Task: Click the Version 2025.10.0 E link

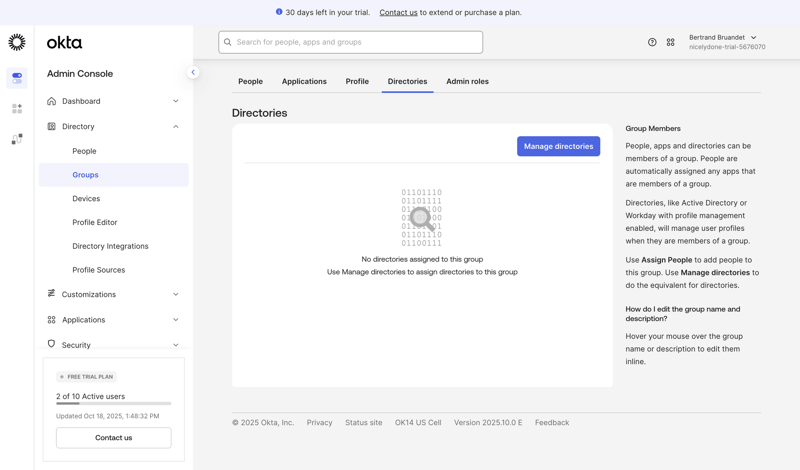Action: click(488, 423)
